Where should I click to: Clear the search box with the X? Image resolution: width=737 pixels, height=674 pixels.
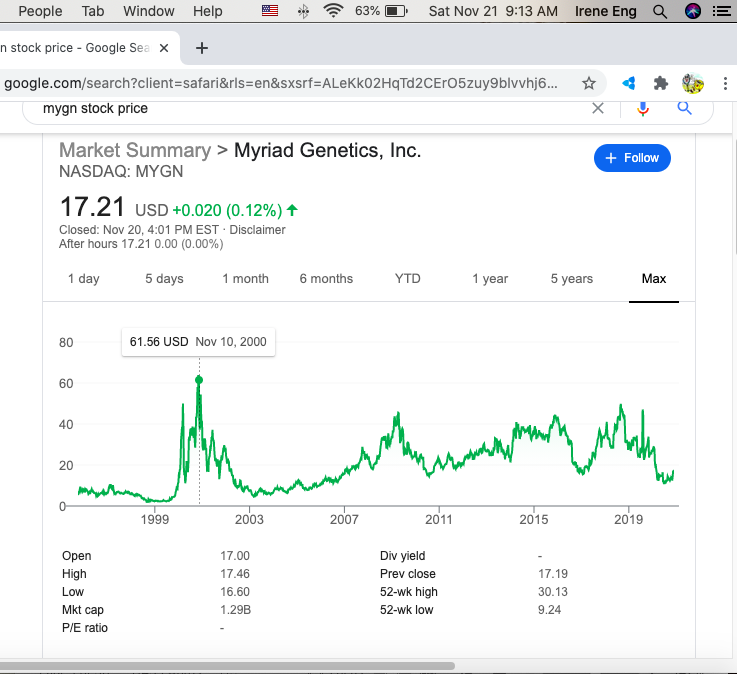click(x=598, y=108)
